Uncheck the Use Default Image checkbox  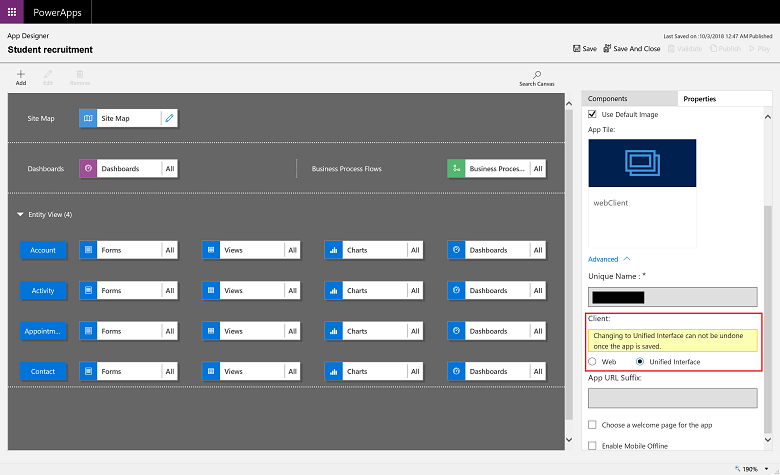593,115
